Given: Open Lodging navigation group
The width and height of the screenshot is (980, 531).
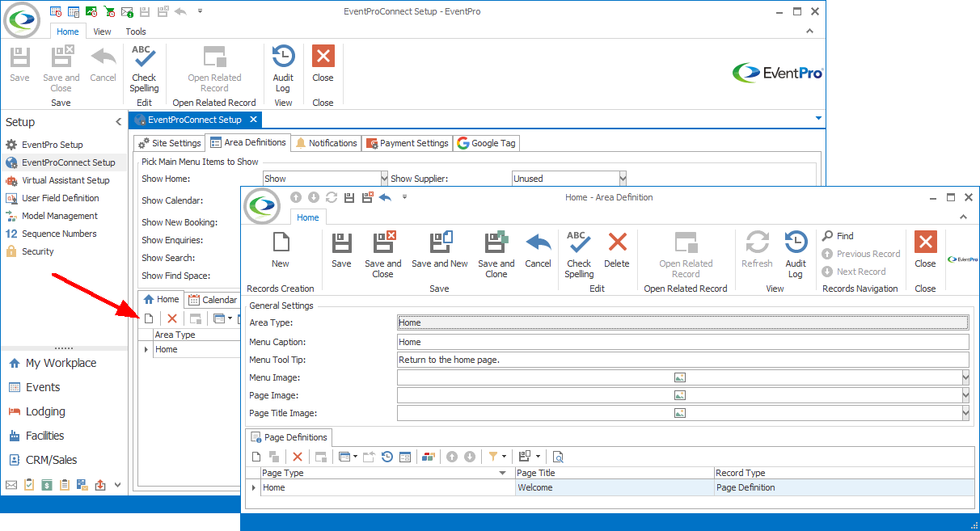Looking at the screenshot, I should click(x=45, y=411).
